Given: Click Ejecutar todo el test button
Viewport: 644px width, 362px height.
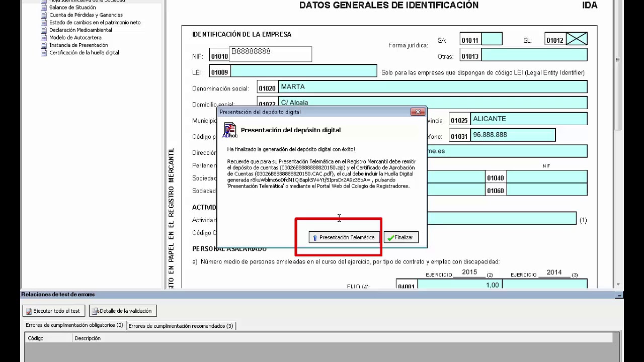Looking at the screenshot, I should coord(54,311).
